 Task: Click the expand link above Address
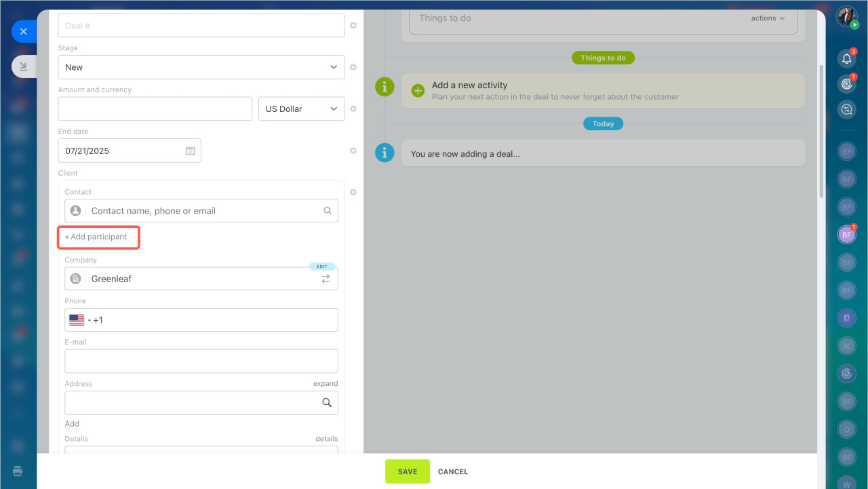[325, 384]
